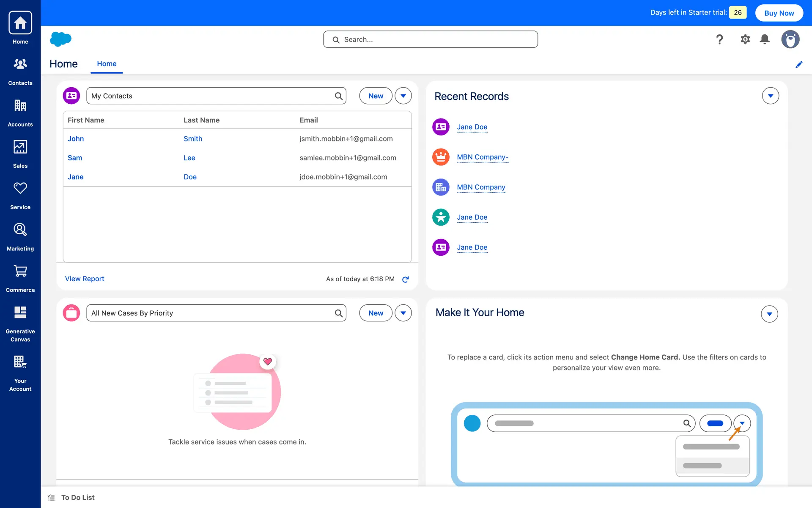This screenshot has width=812, height=508.
Task: Click the help question mark icon
Action: [x=719, y=39]
